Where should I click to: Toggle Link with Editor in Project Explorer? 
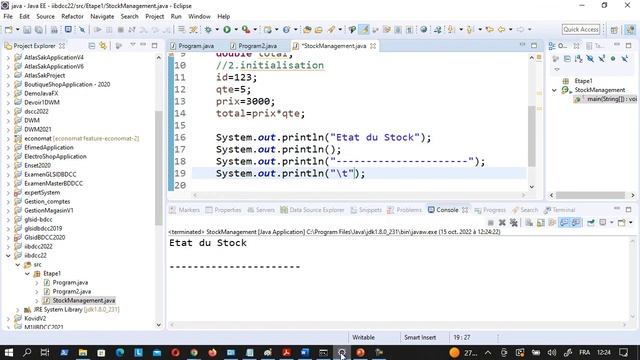(x=103, y=46)
